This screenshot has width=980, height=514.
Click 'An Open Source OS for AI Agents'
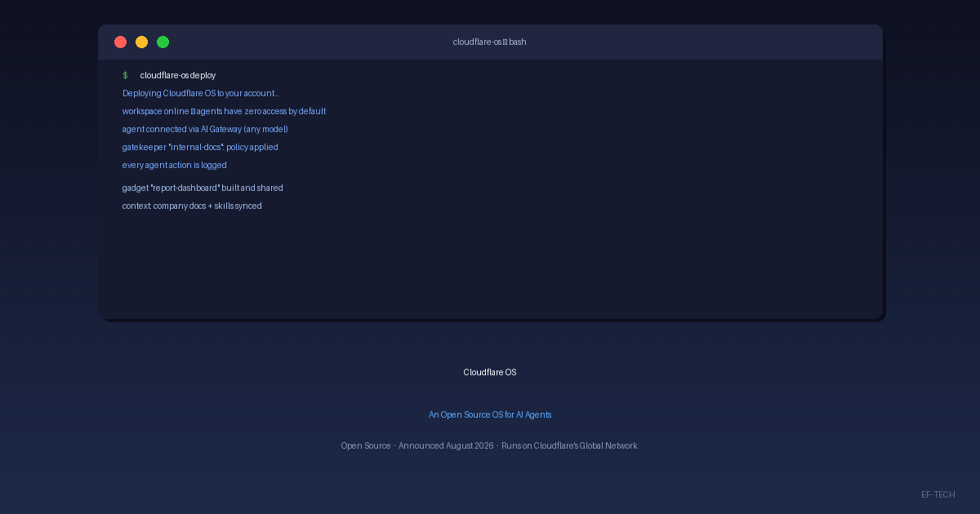[x=490, y=414]
